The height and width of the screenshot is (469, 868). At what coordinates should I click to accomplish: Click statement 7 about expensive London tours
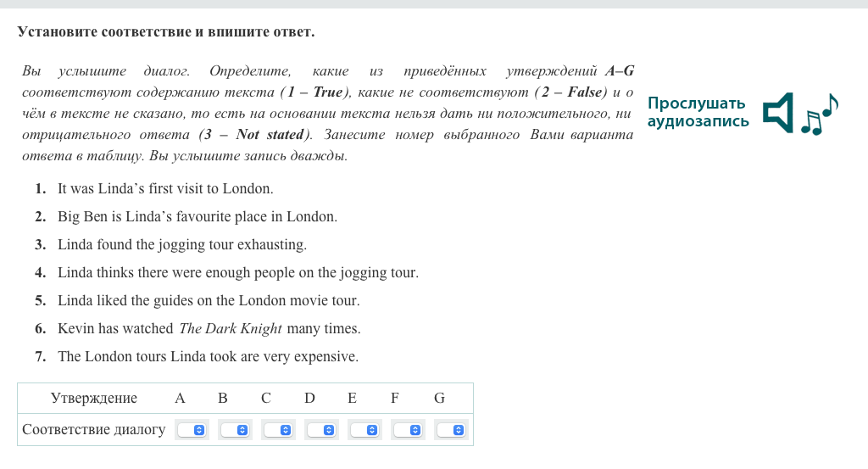(x=208, y=356)
